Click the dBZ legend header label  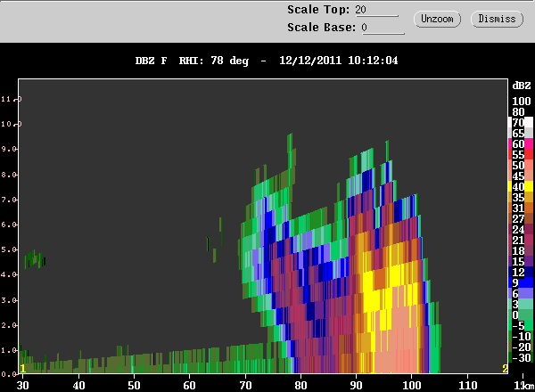pyautogui.click(x=522, y=86)
